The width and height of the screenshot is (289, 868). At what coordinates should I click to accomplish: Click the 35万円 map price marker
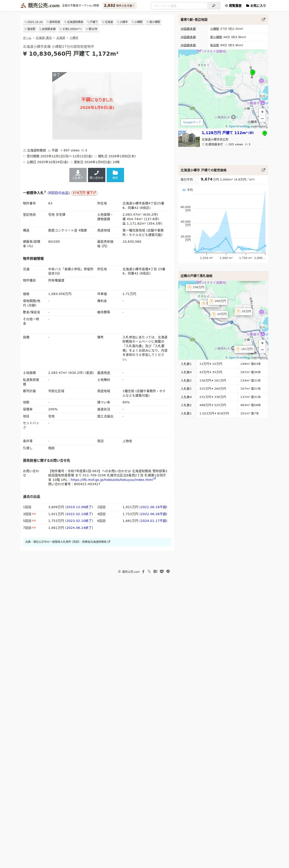(244, 311)
